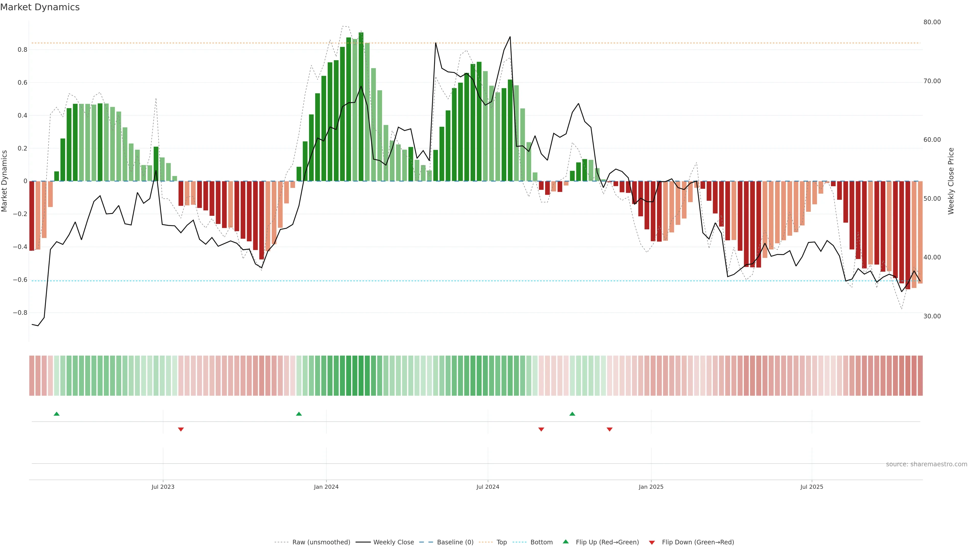This screenshot has width=980, height=551.
Task: Click the last red Flip Down marker
Action: 609,429
